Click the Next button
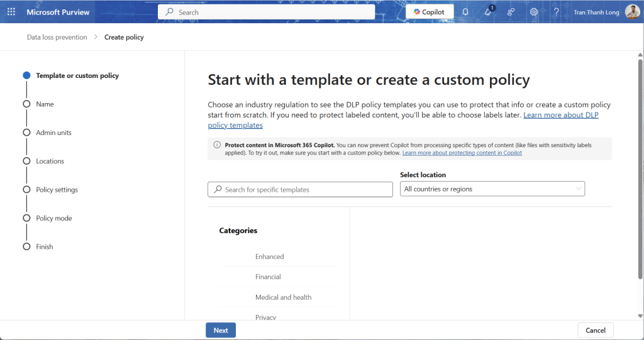Screen dimensions: 644x340 (x=221, y=331)
